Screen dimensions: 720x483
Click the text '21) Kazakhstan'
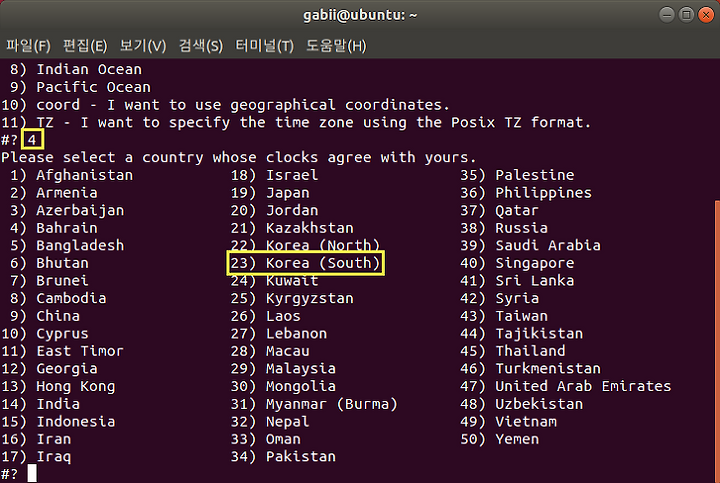pyautogui.click(x=292, y=228)
